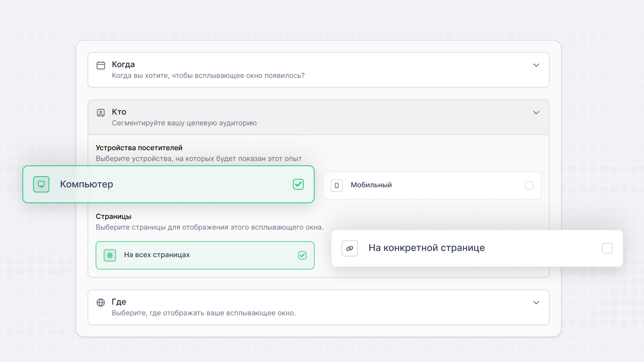Click the user profile icon beside Кто
The height and width of the screenshot is (362, 644).
101,113
